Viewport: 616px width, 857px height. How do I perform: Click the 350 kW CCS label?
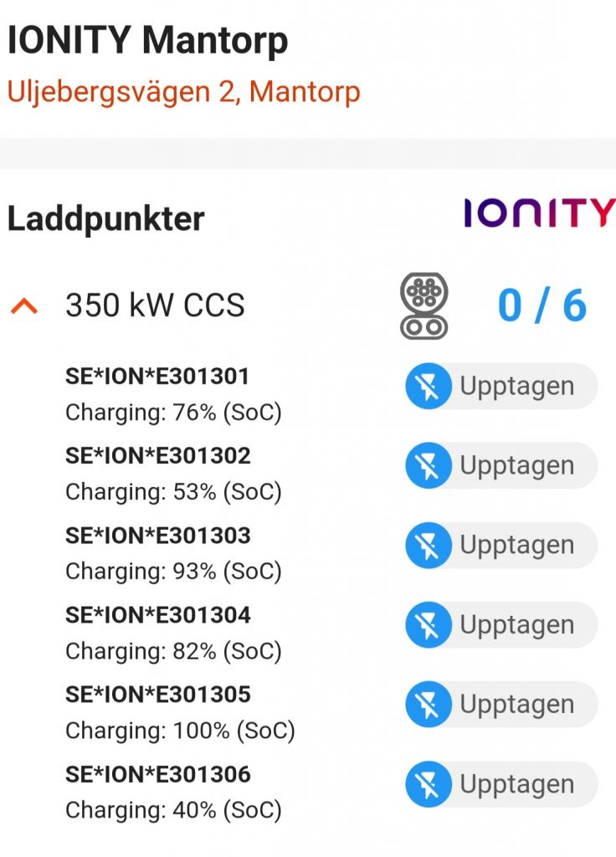155,306
